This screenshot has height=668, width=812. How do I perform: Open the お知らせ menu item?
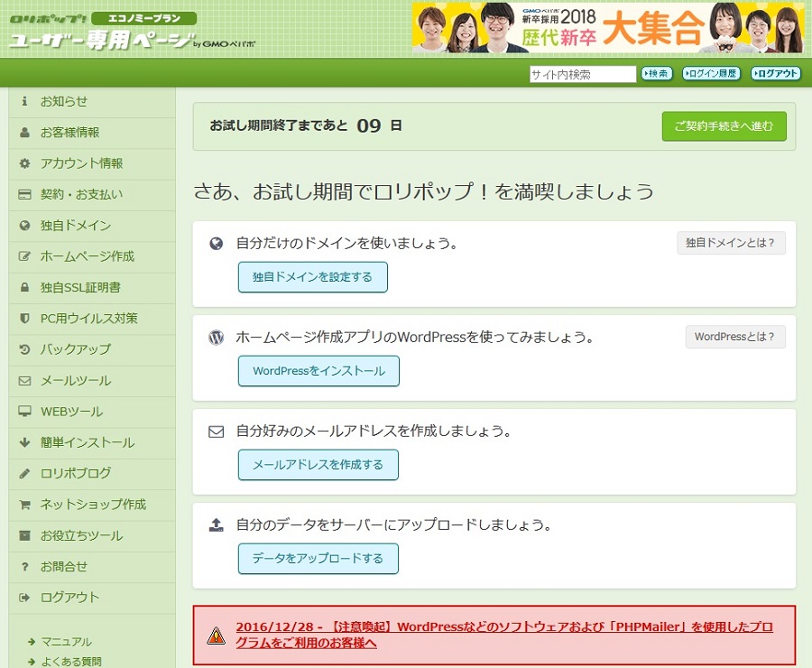92,102
